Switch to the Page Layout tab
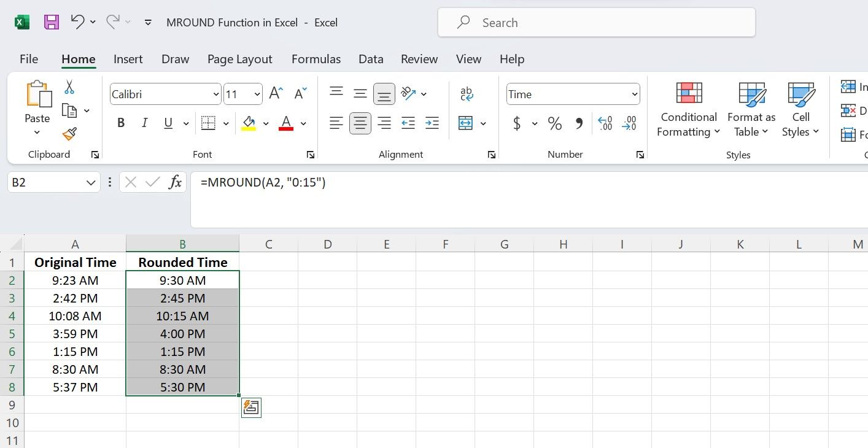868x448 pixels. click(239, 59)
